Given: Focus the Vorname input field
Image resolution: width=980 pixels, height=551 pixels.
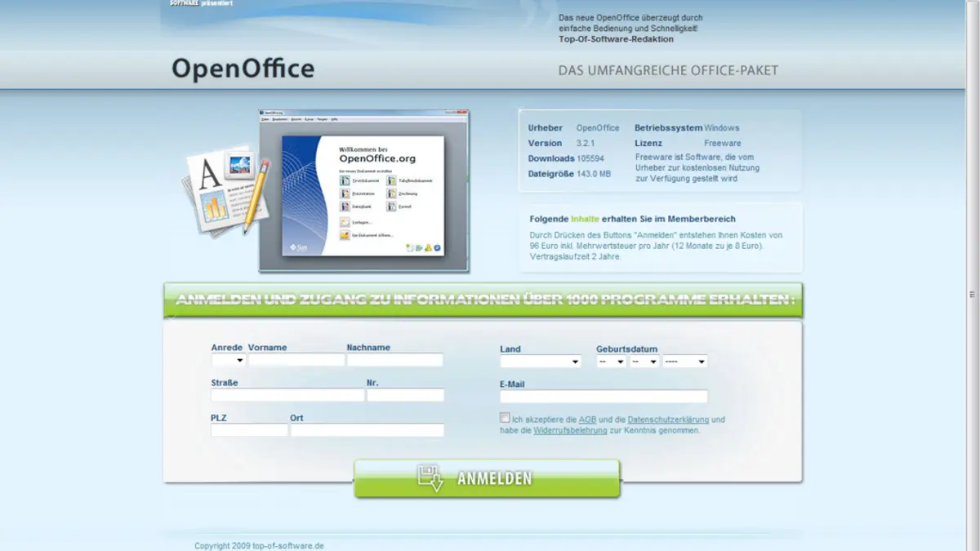Looking at the screenshot, I should coord(296,360).
